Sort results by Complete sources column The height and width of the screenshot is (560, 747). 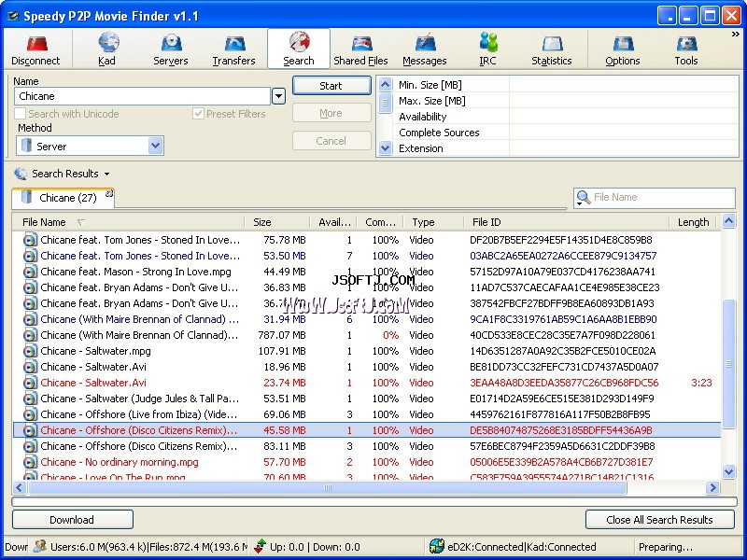380,222
